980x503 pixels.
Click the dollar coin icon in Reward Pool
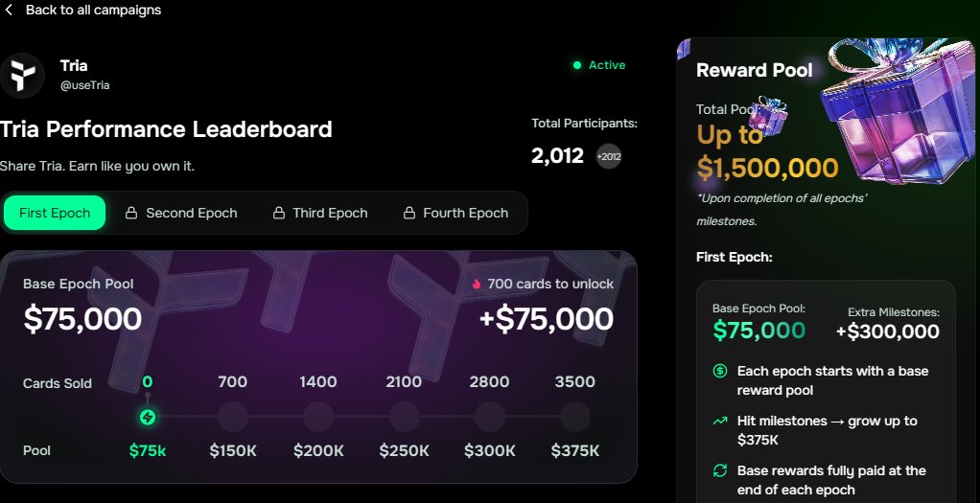(720, 371)
